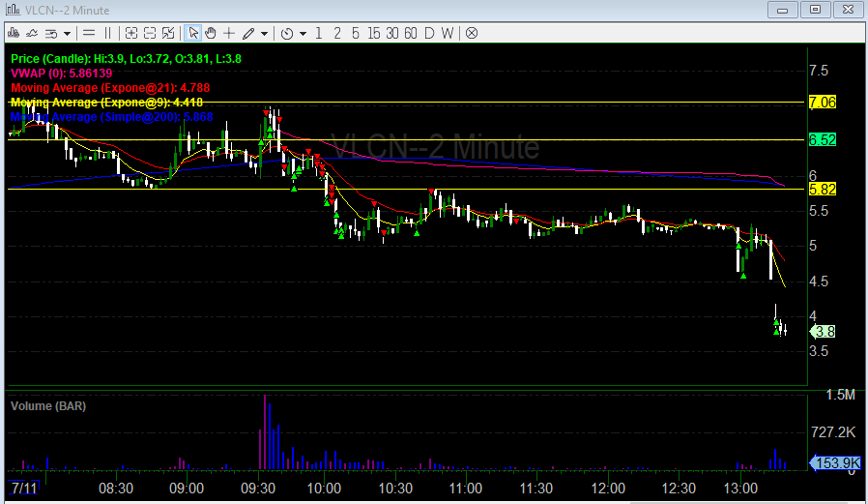This screenshot has height=504, width=868.
Task: Switch to the Weekly (W) interval
Action: pos(448,33)
